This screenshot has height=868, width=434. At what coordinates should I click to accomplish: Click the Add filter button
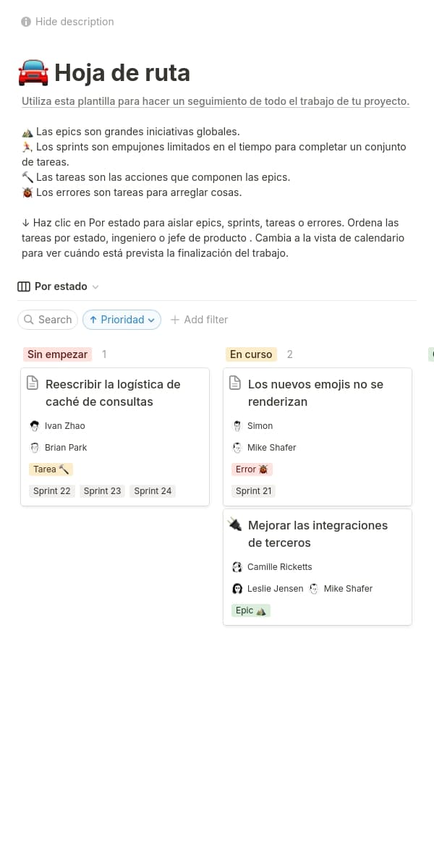[x=199, y=320]
